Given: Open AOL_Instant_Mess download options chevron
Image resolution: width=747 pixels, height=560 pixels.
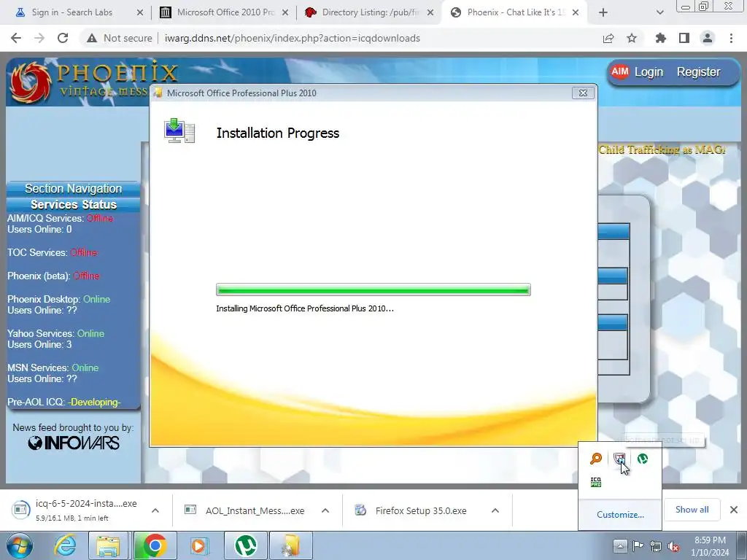Looking at the screenshot, I should pyautogui.click(x=325, y=510).
